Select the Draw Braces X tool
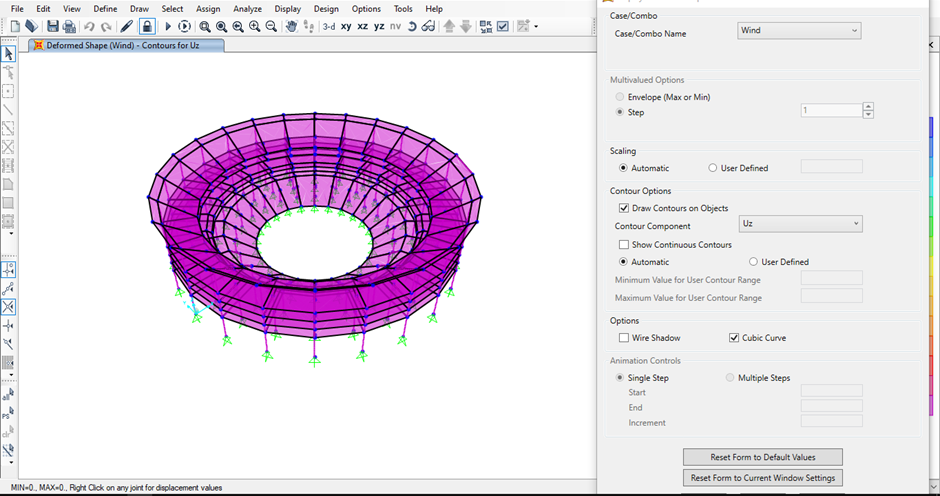Viewport: 940px width, 496px height. [8, 147]
